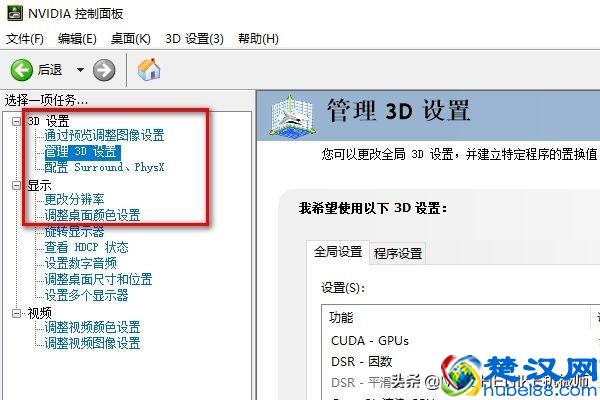Collapse the 视频 tree node
Screen dimensions: 600x400
tap(16, 313)
